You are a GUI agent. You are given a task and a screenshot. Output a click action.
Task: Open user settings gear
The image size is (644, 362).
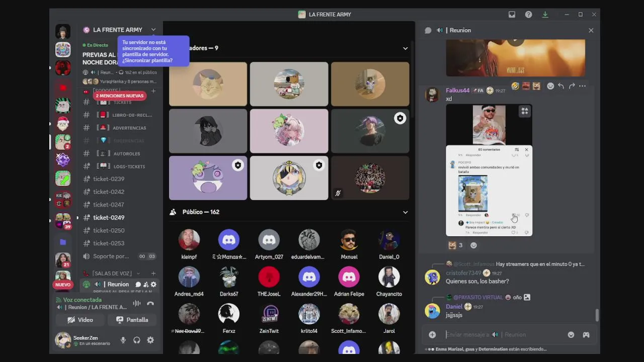click(150, 340)
